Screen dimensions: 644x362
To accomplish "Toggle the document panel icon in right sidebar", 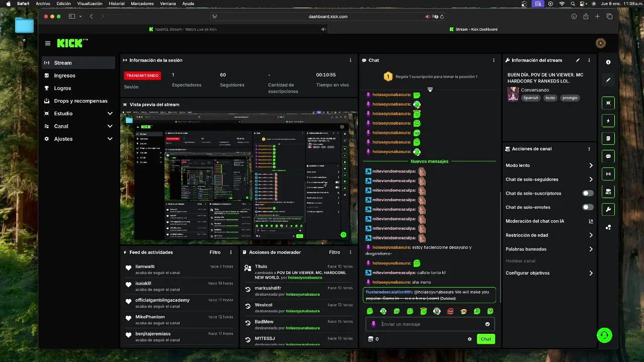I will coord(608,138).
